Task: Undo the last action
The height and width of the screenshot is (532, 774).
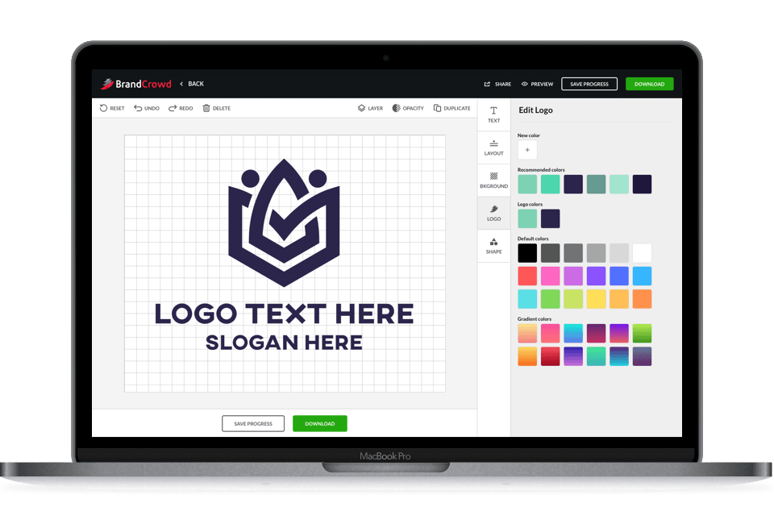Action: point(138,108)
